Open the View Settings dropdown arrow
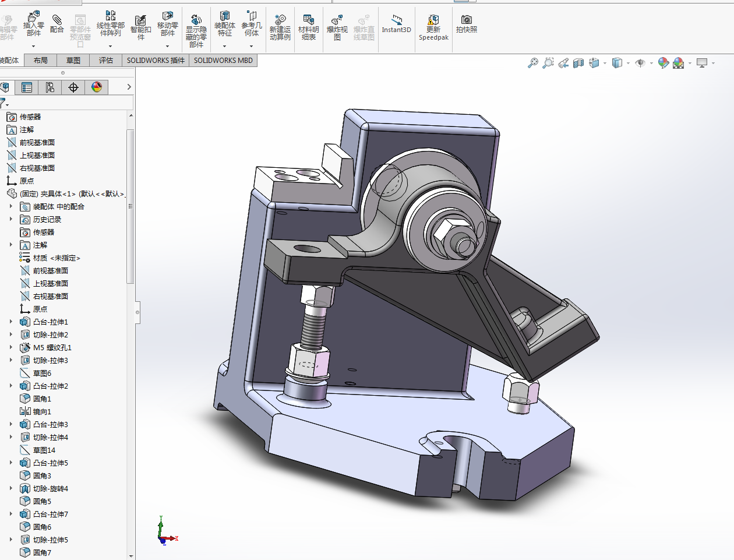This screenshot has height=560, width=734. point(713,63)
